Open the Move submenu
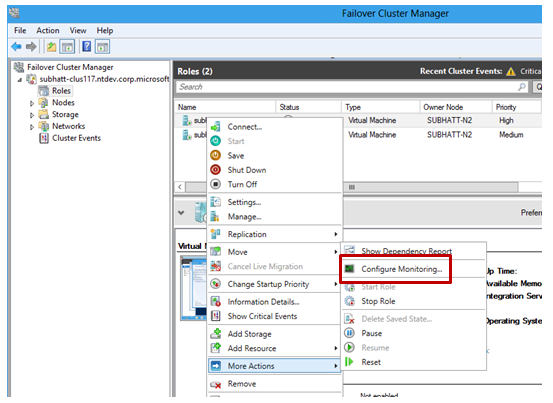This screenshot has height=403, width=553. tap(274, 252)
